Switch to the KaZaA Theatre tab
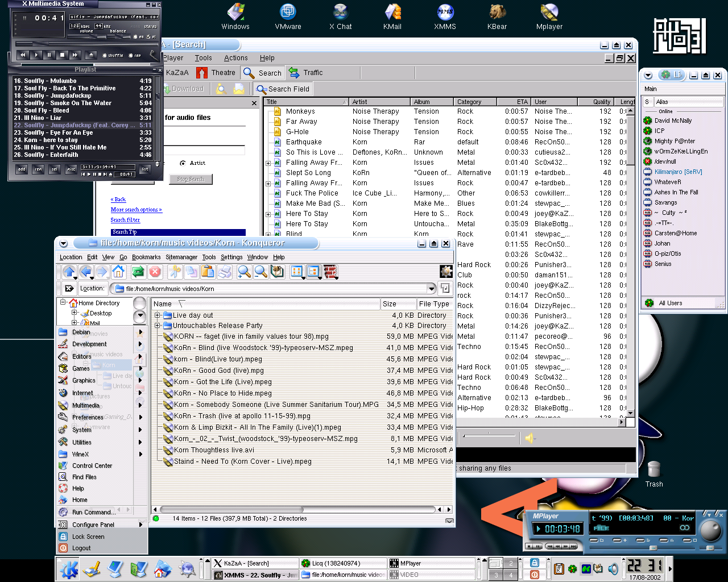This screenshot has height=582, width=728. [216, 73]
